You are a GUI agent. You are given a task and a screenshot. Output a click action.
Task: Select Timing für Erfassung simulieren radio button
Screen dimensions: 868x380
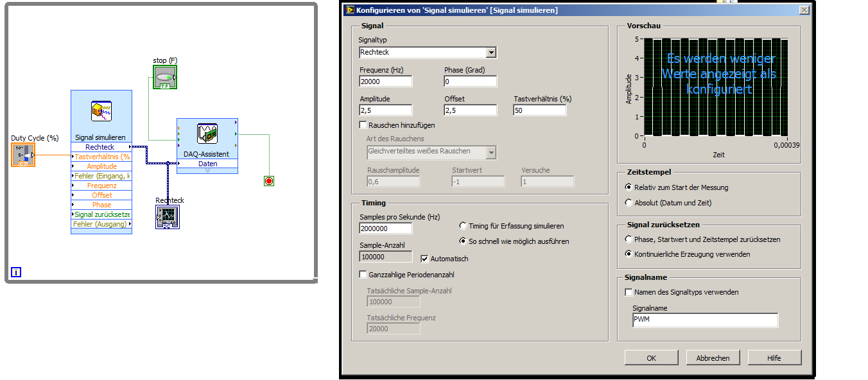click(463, 226)
